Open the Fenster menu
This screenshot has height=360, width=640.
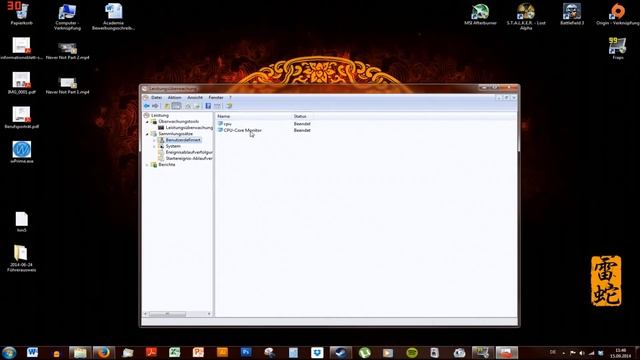coord(216,98)
